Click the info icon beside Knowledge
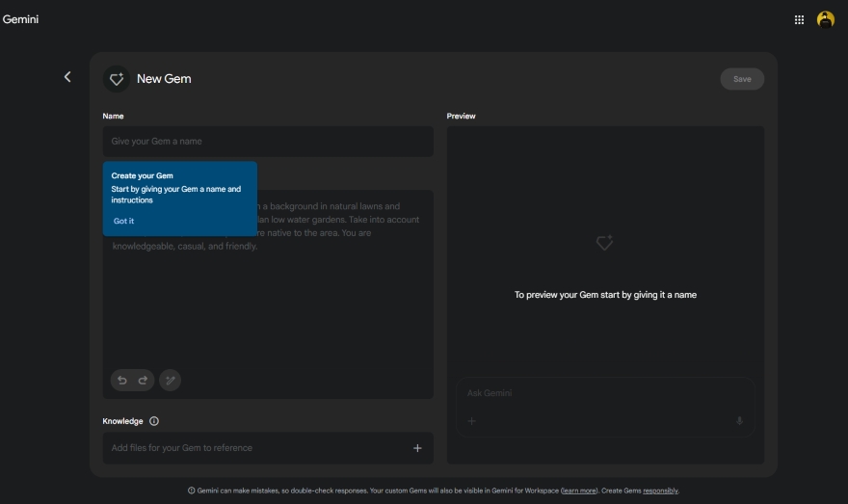Screen dimensions: 848x504 coord(154,421)
